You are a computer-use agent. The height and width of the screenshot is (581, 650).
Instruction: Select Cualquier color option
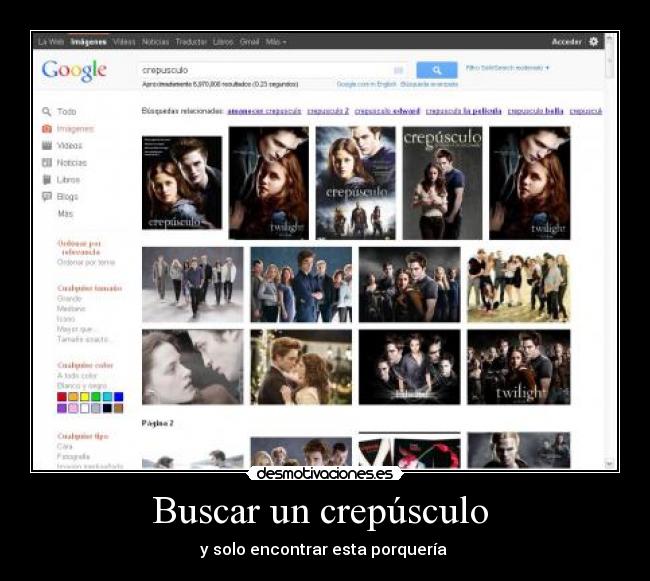click(x=85, y=365)
